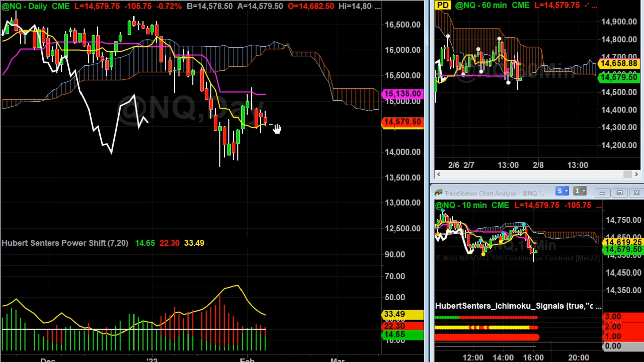Click the green 14,579.50 label on 60 min chart
644x362 pixels.
pos(619,77)
